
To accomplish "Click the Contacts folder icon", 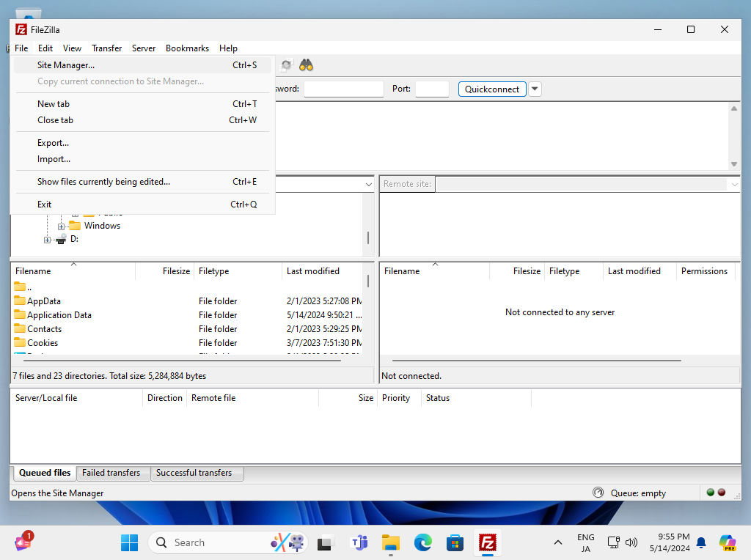I will pos(20,328).
